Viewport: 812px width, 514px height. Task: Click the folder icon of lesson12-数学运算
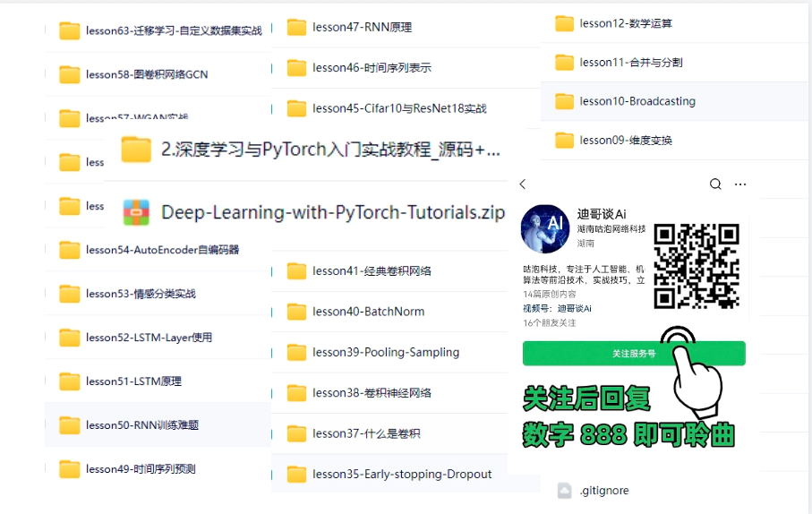[x=565, y=23]
